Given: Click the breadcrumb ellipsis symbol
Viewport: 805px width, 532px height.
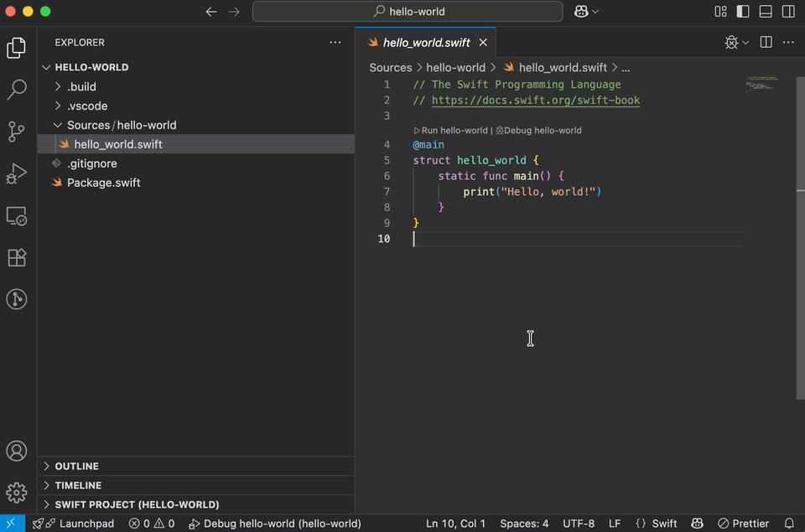Looking at the screenshot, I should (626, 68).
